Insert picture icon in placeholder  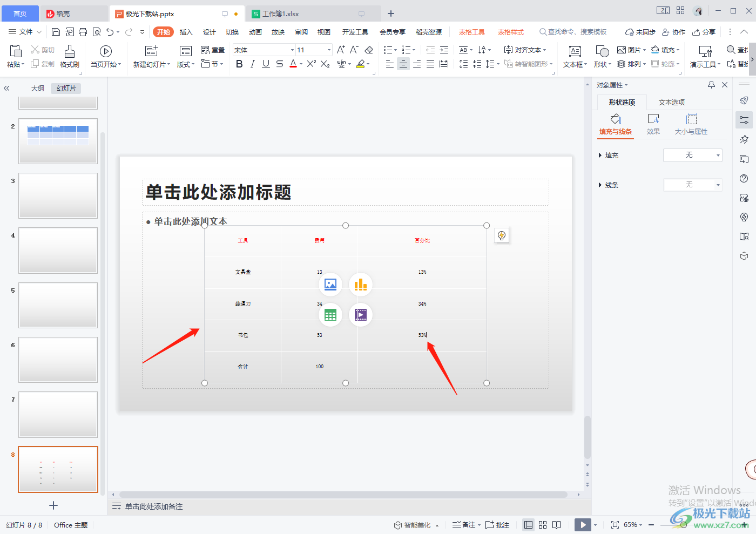(330, 284)
